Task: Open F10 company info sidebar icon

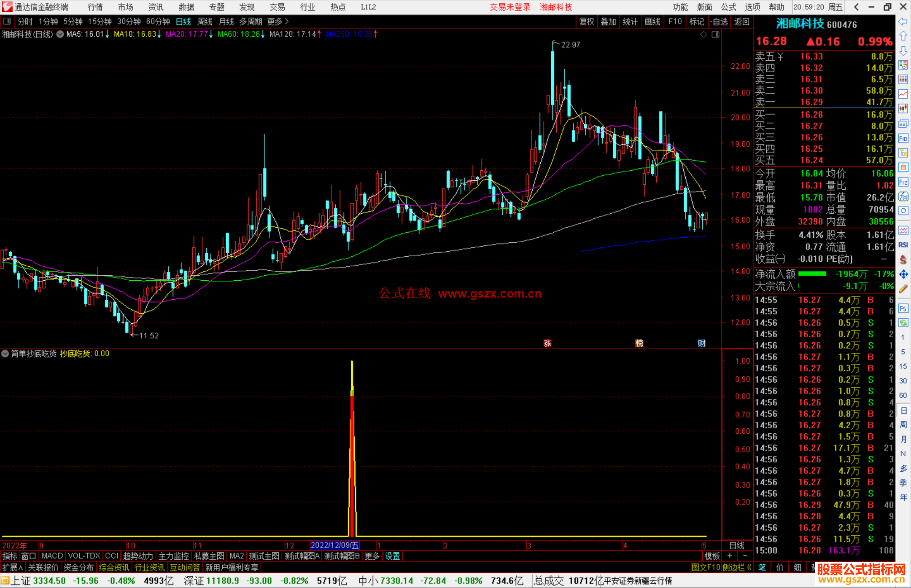Action: (x=903, y=138)
